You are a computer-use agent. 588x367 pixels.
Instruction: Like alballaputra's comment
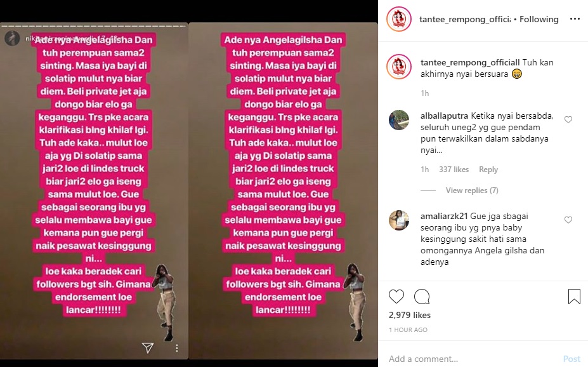(568, 119)
